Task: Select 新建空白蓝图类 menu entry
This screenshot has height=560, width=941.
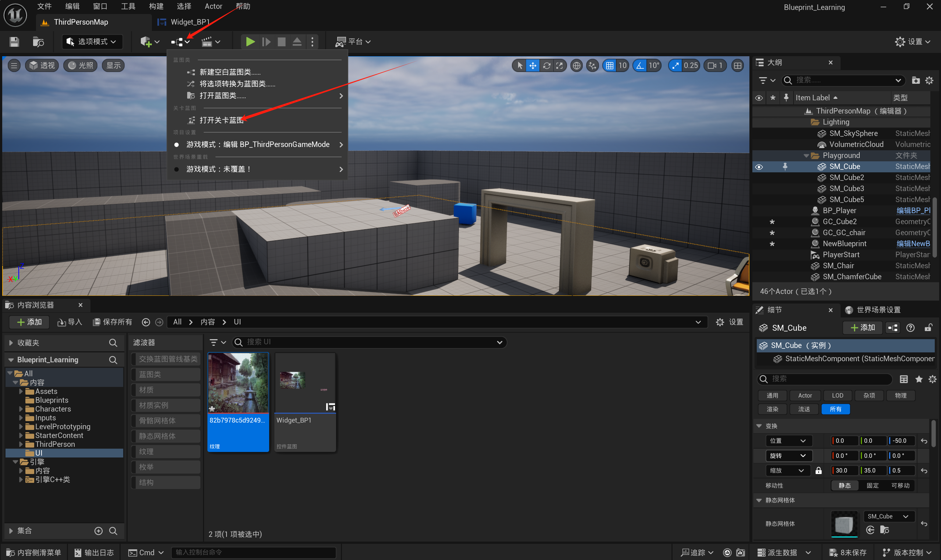Action: (257, 72)
